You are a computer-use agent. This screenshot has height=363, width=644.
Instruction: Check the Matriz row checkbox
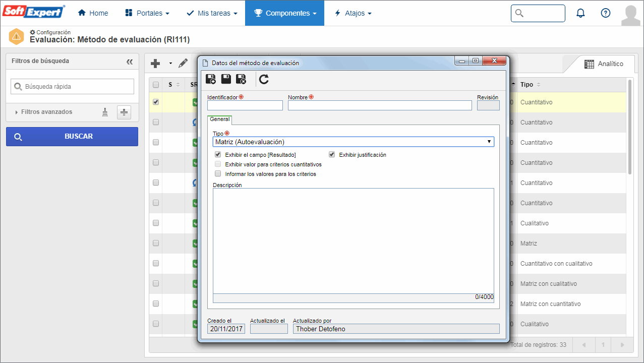[x=156, y=243]
